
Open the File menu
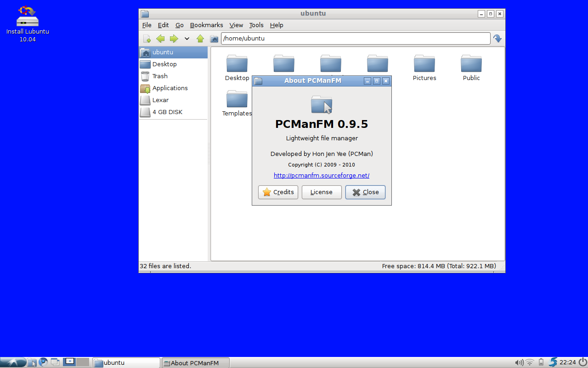[x=147, y=25]
